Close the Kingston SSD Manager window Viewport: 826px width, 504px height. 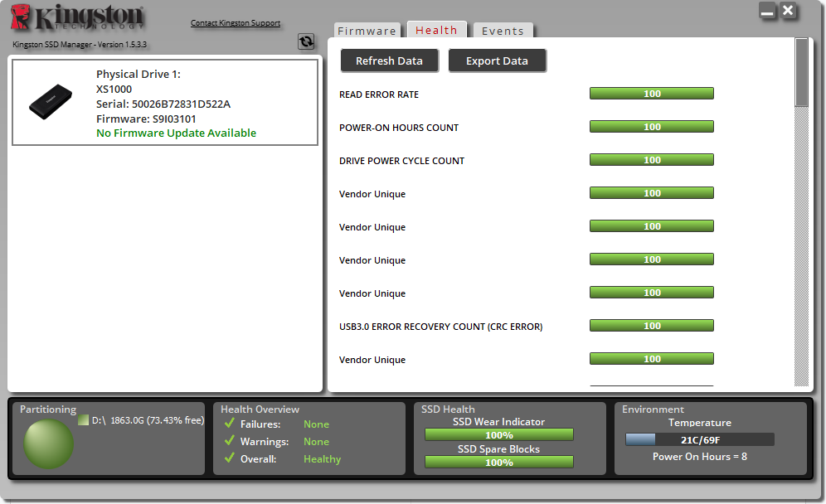click(x=789, y=11)
